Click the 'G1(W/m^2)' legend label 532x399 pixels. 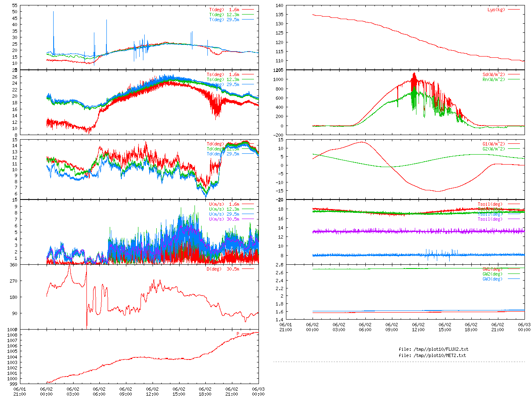494,144
